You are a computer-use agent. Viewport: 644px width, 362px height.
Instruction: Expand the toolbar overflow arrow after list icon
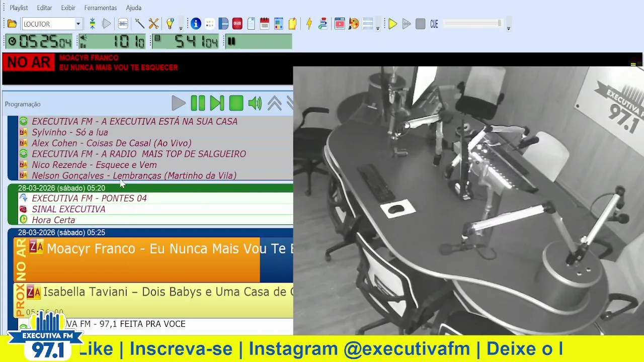pyautogui.click(x=378, y=28)
